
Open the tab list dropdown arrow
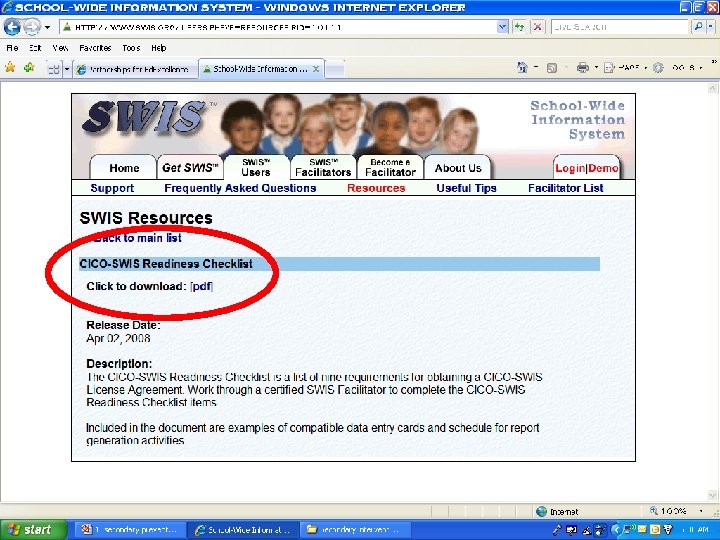tap(67, 69)
